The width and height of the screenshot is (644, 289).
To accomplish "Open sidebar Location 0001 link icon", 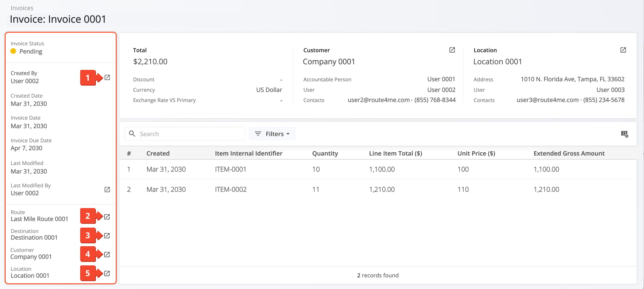I will click(107, 273).
